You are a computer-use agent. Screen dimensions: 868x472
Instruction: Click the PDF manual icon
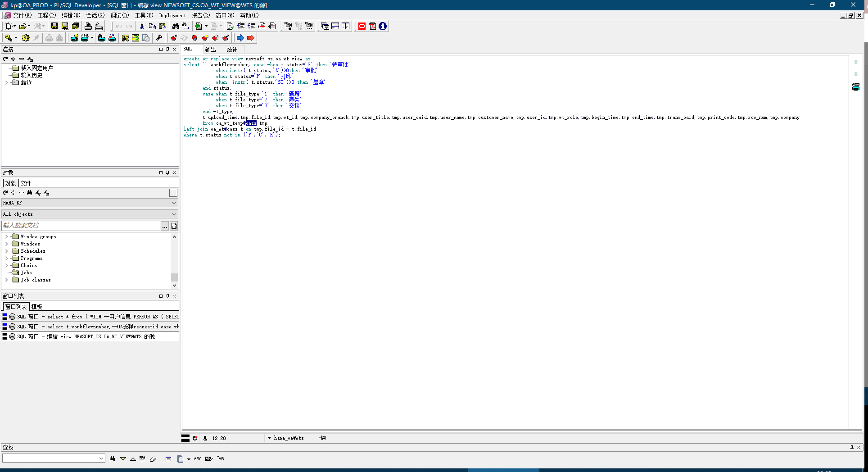372,26
